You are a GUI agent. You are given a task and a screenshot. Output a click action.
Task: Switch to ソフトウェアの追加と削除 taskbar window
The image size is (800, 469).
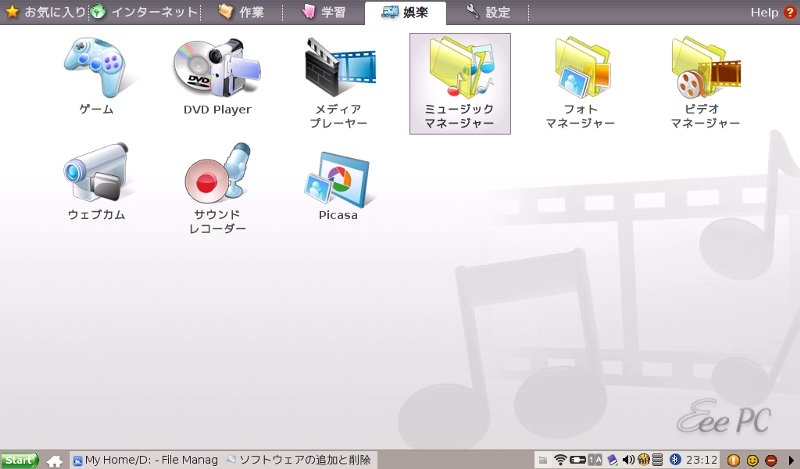(300, 460)
